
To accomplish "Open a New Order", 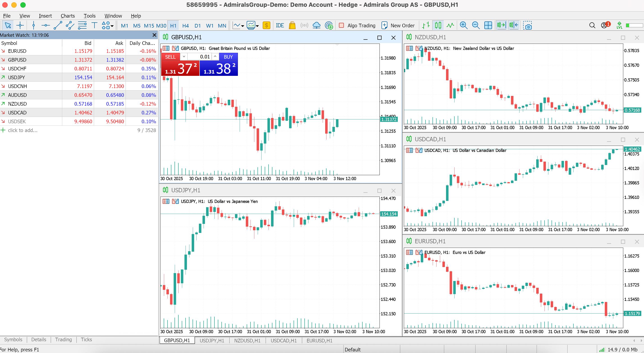I will coord(398,25).
